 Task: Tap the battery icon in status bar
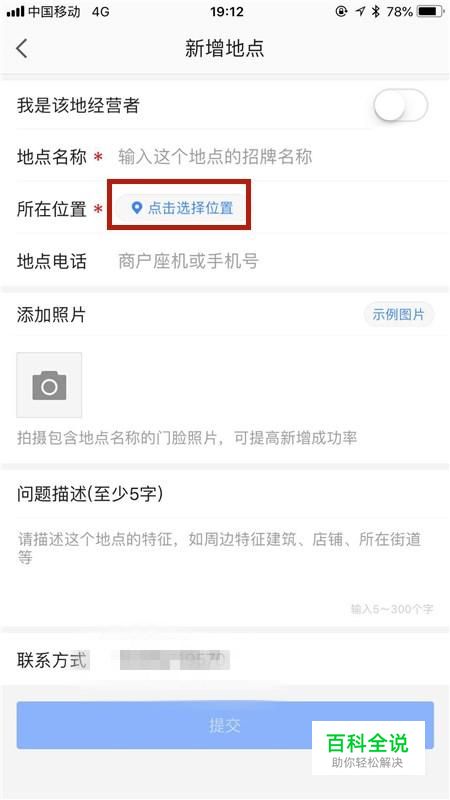430,11
